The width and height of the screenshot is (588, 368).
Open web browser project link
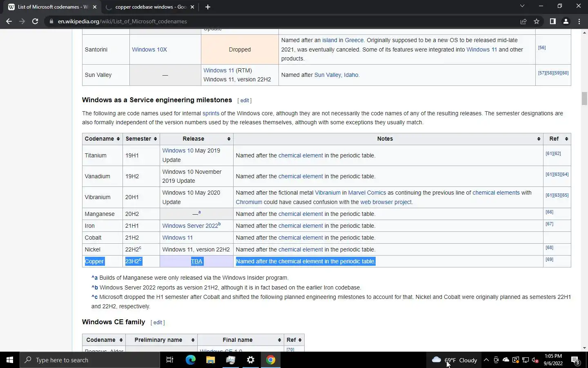tap(385, 202)
